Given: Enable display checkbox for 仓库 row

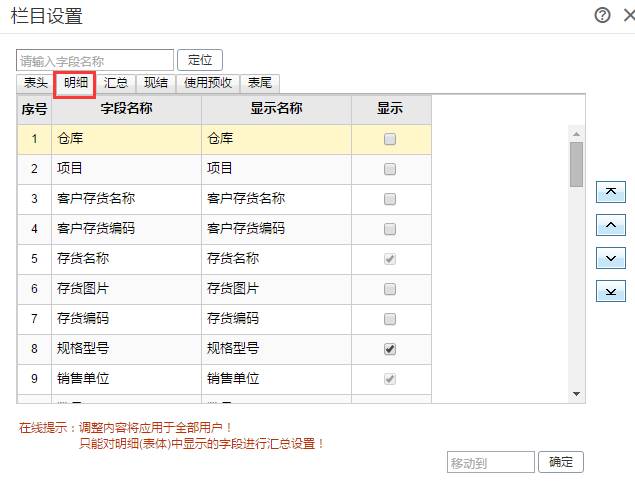Looking at the screenshot, I should pos(390,139).
